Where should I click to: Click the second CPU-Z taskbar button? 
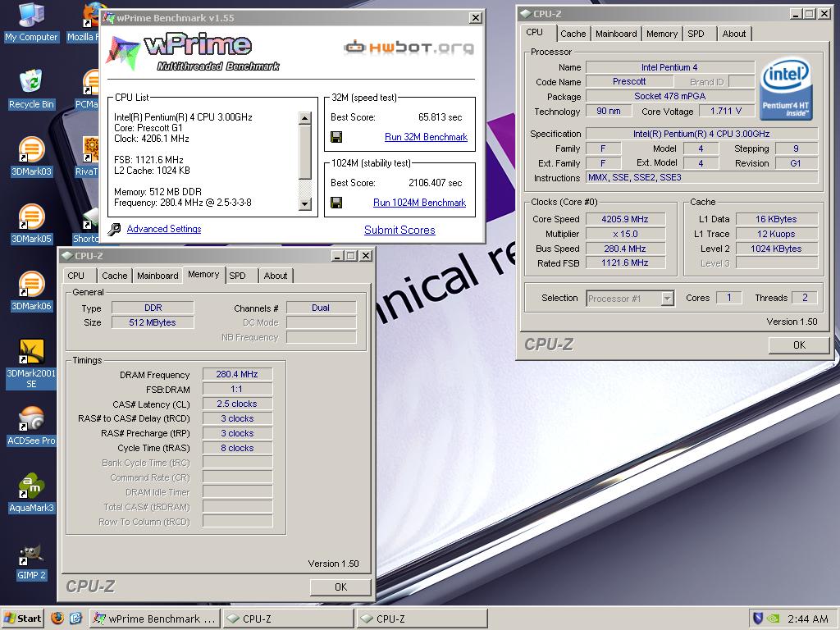click(422, 619)
